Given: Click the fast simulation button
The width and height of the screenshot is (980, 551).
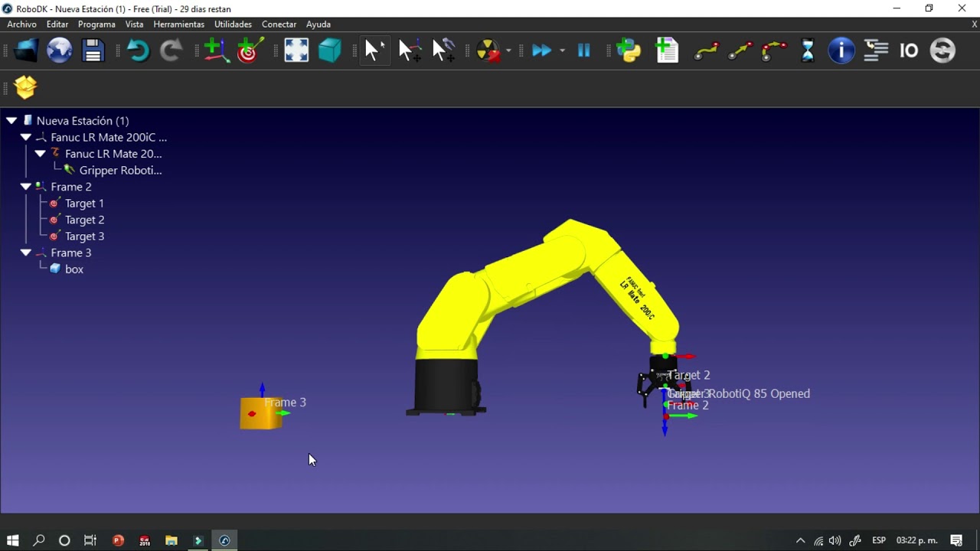Looking at the screenshot, I should [x=541, y=51].
